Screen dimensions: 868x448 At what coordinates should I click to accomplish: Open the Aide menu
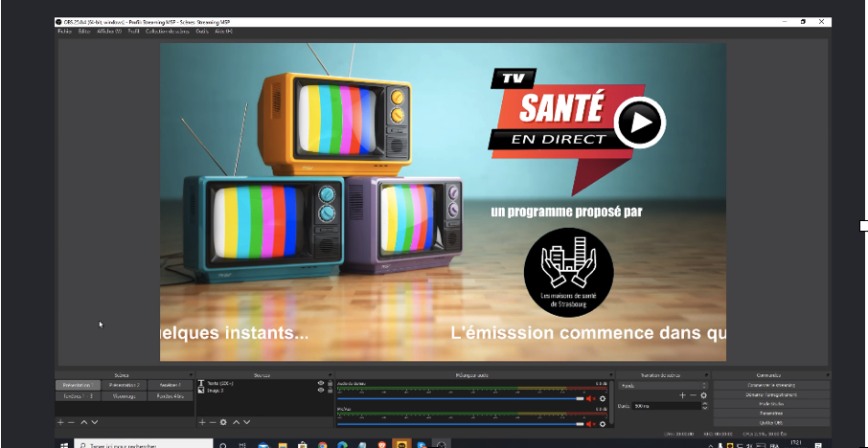223,32
